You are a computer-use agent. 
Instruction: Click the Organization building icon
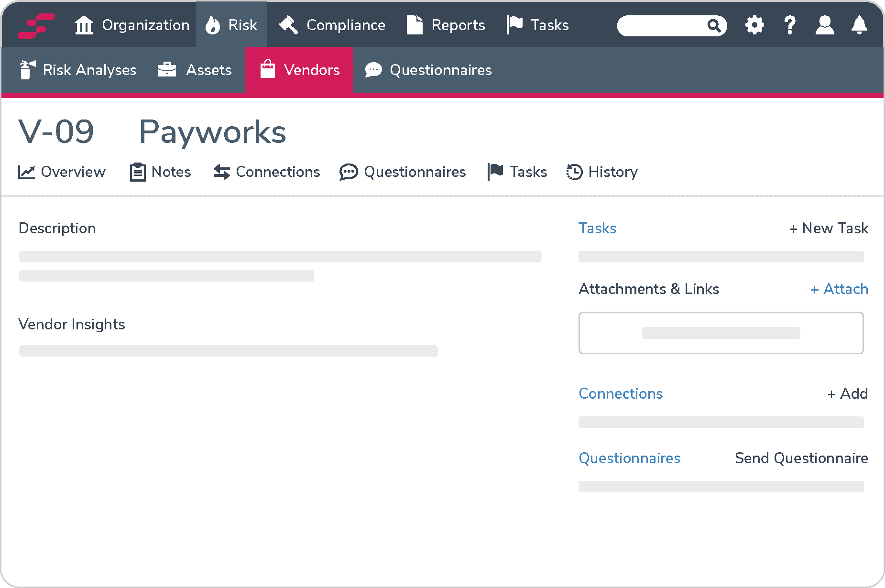(x=84, y=25)
